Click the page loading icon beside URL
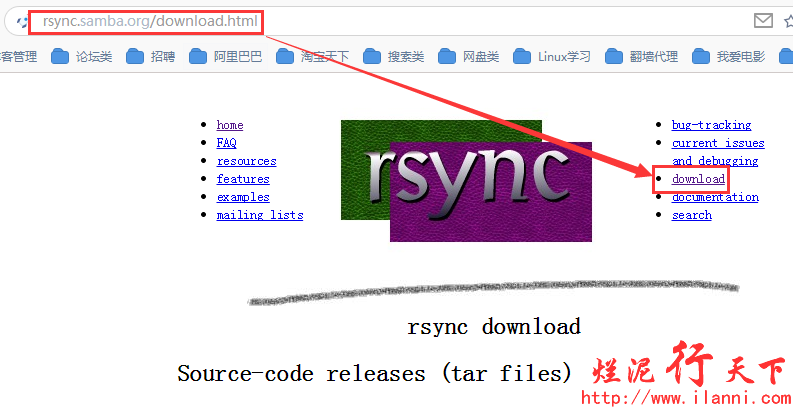Screen dimensions: 793x407 pos(21,21)
